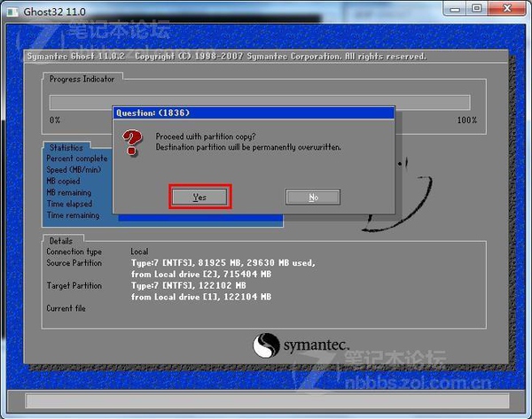Viewport: 532px width, 419px height.
Task: Click the Time remaining statistic
Action: (74, 215)
